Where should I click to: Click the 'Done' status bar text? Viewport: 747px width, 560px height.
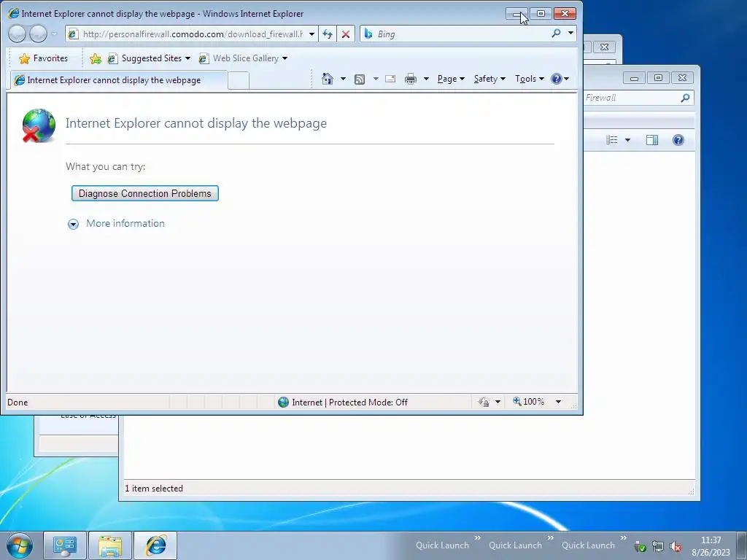point(18,402)
